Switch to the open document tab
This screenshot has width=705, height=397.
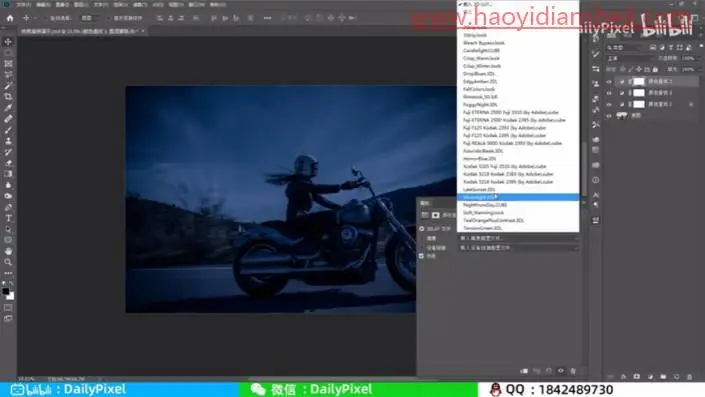[x=79, y=31]
